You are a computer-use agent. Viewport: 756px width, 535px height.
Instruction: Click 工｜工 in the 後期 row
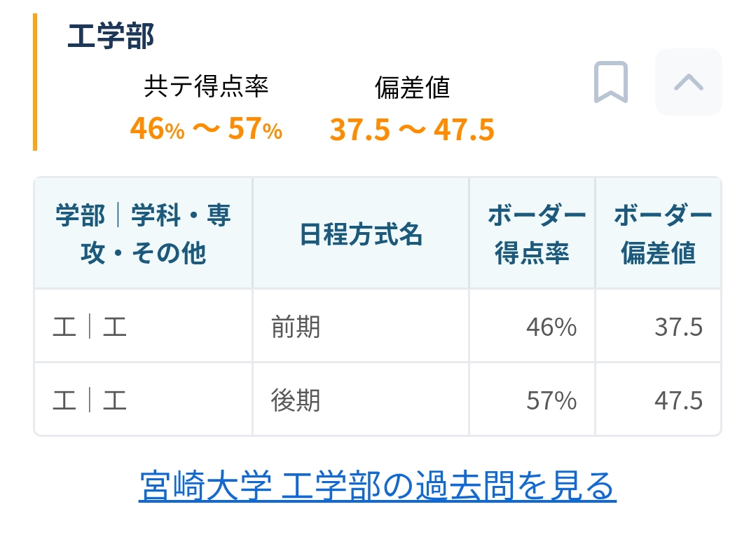[x=90, y=400]
